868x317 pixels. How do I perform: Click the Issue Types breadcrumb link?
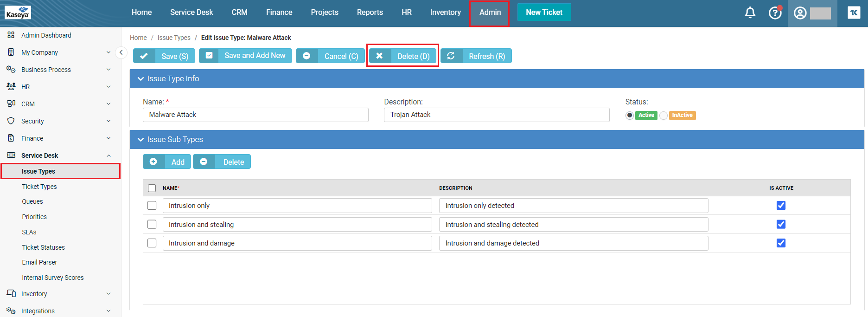point(174,38)
